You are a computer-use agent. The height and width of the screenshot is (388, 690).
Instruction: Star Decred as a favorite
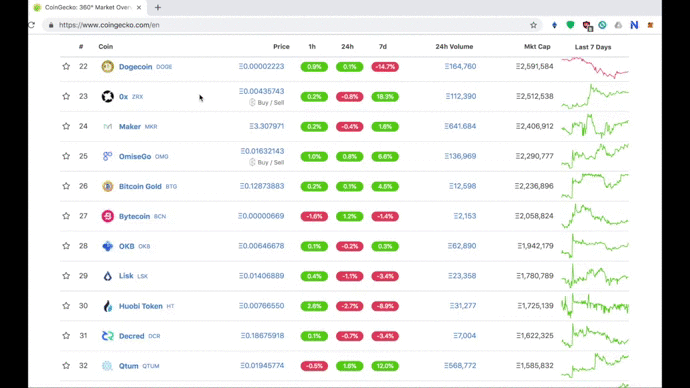point(66,336)
